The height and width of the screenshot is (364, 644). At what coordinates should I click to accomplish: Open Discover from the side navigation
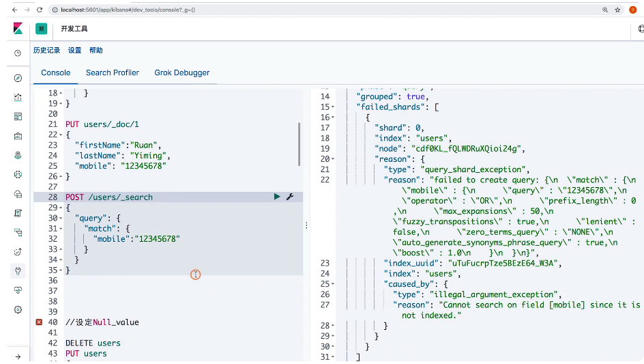(x=18, y=79)
